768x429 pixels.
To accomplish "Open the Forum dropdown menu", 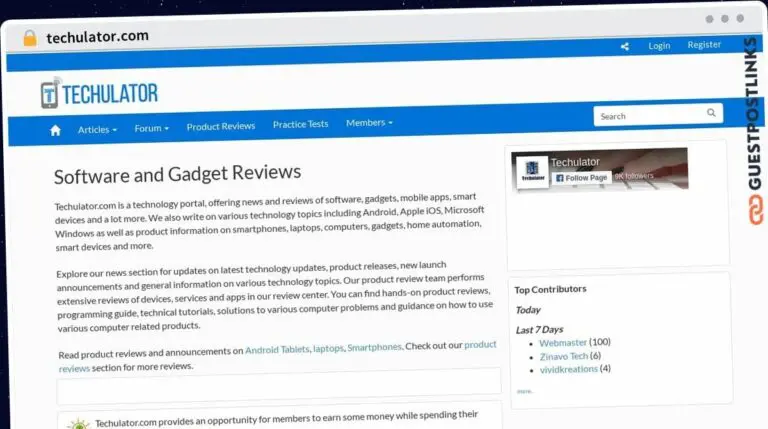I will 151,128.
